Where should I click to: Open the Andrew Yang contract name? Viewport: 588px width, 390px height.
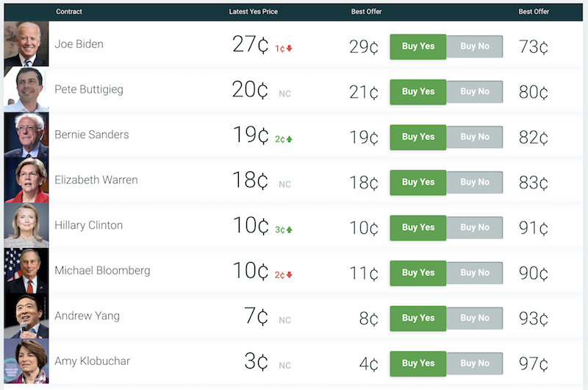[87, 316]
